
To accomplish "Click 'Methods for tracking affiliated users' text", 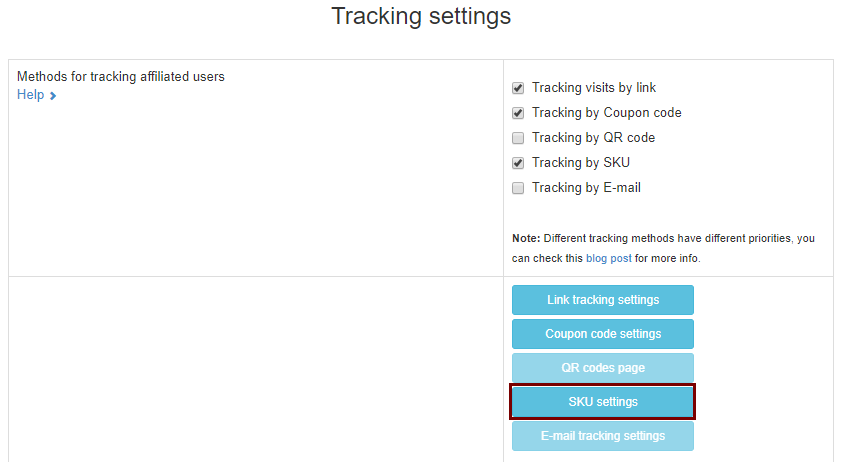I will click(121, 77).
